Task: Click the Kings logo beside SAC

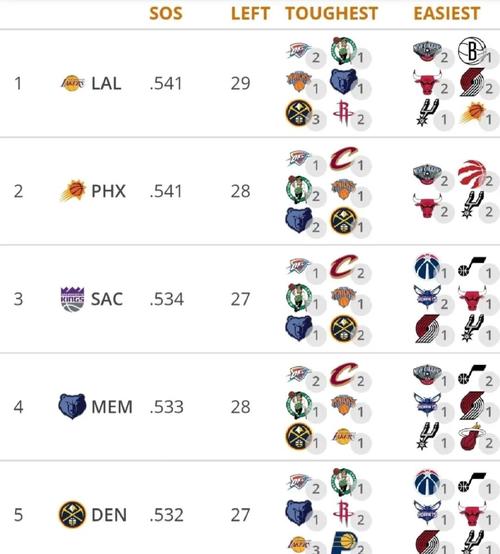Action: click(x=72, y=299)
